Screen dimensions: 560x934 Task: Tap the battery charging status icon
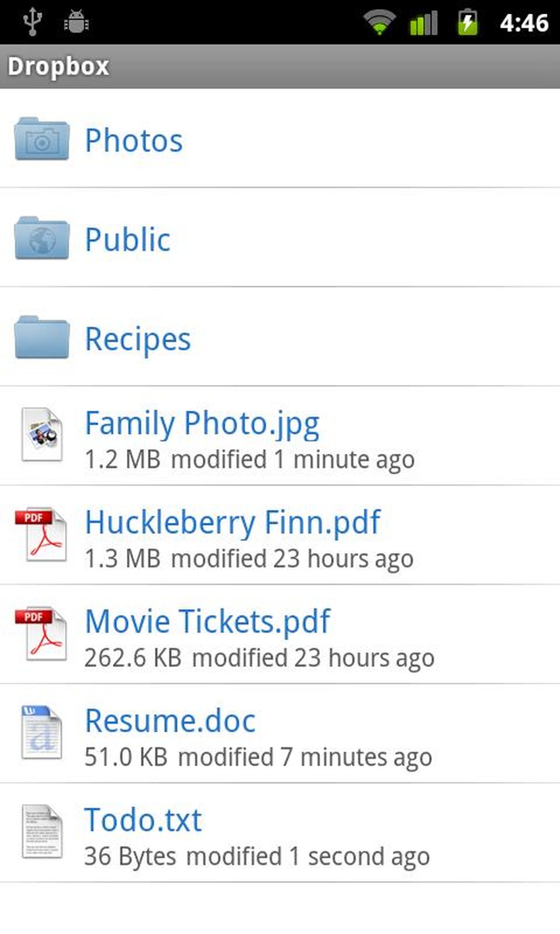(468, 23)
